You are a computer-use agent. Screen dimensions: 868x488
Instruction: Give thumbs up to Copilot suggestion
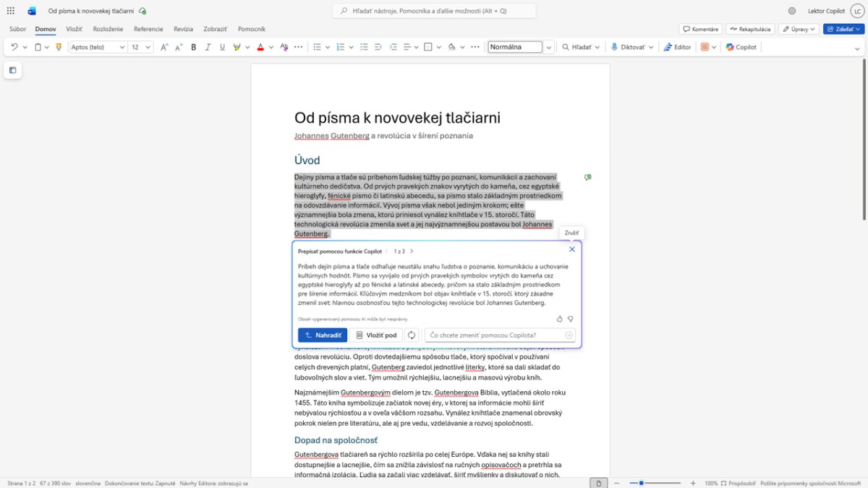click(559, 319)
